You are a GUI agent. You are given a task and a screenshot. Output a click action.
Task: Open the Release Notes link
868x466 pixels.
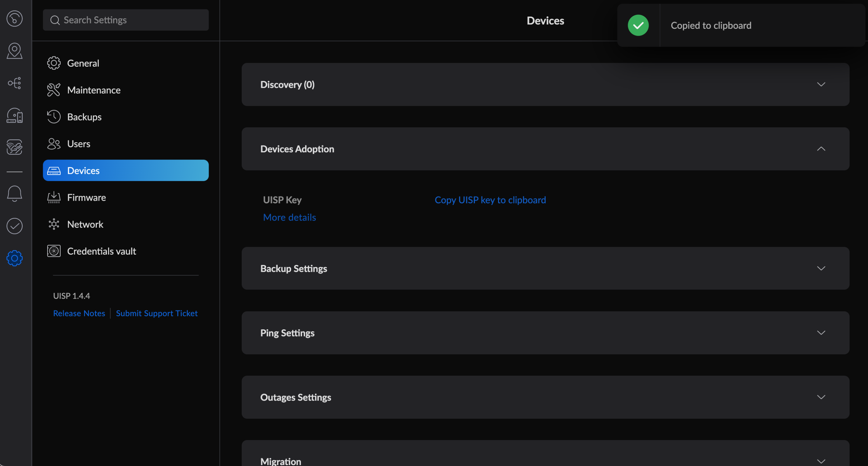[79, 313]
